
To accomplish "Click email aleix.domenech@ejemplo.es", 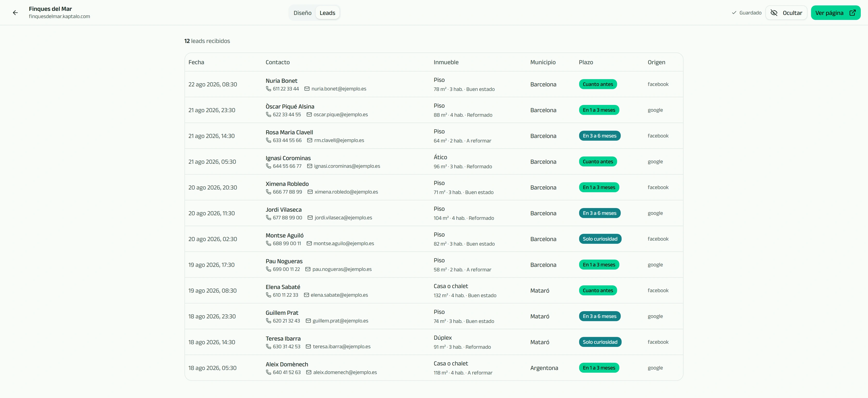I will [x=345, y=372].
